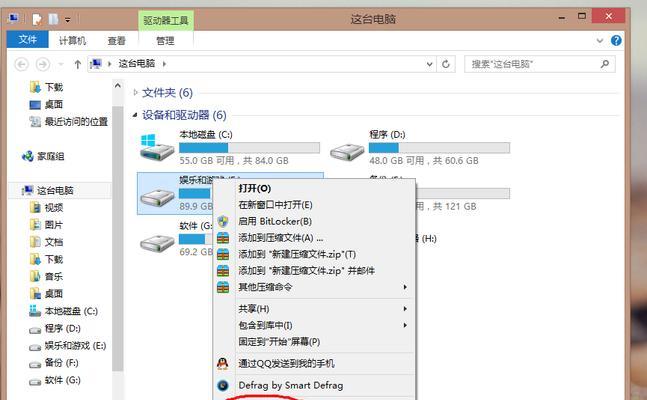
Task: Select the 软件 (G:) drive icon
Action: (x=157, y=243)
